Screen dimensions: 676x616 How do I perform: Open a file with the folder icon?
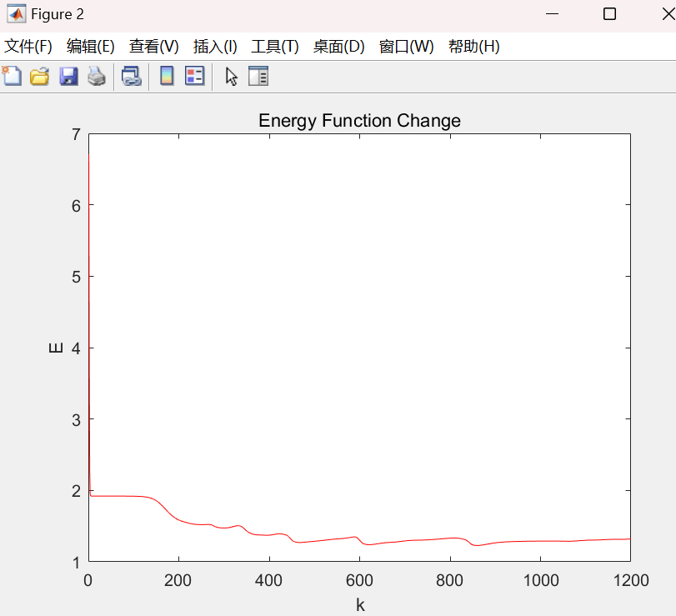tap(39, 77)
